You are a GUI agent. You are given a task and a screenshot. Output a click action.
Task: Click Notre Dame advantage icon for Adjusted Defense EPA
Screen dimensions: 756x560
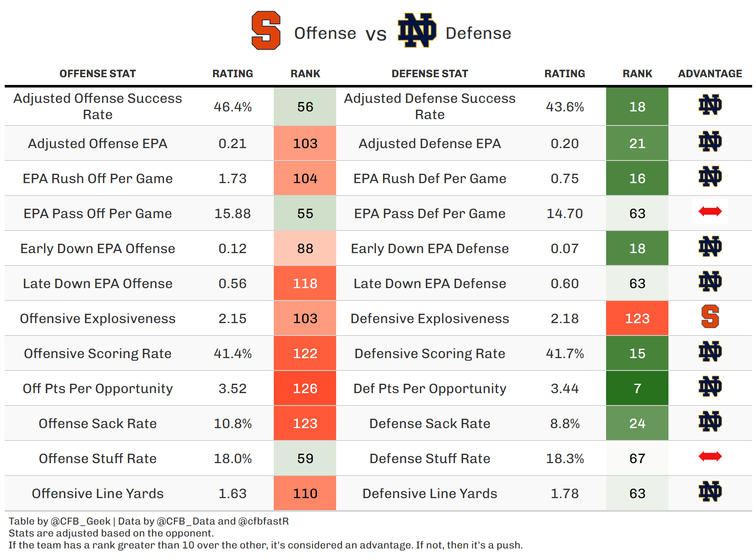click(710, 142)
